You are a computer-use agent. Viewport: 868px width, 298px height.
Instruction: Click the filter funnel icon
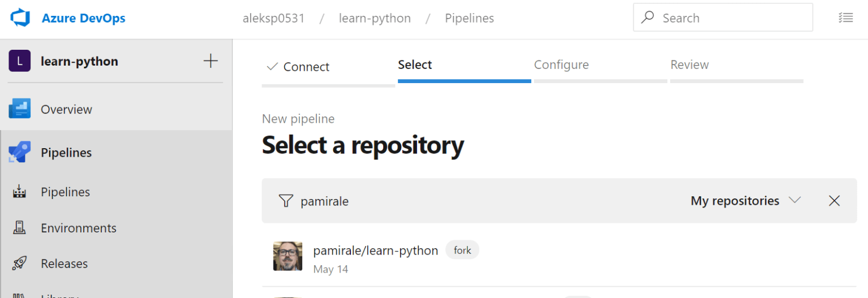(286, 201)
